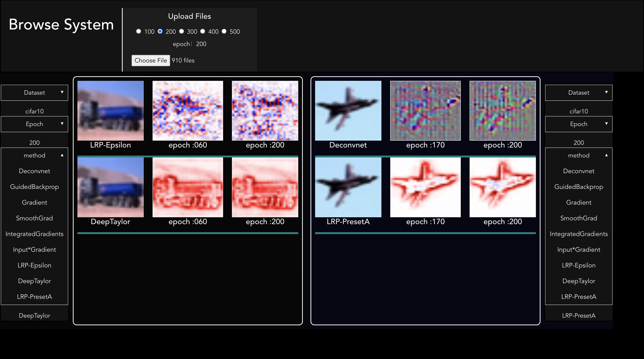This screenshot has width=644, height=359.
Task: Click the Choose File button
Action: tap(151, 61)
